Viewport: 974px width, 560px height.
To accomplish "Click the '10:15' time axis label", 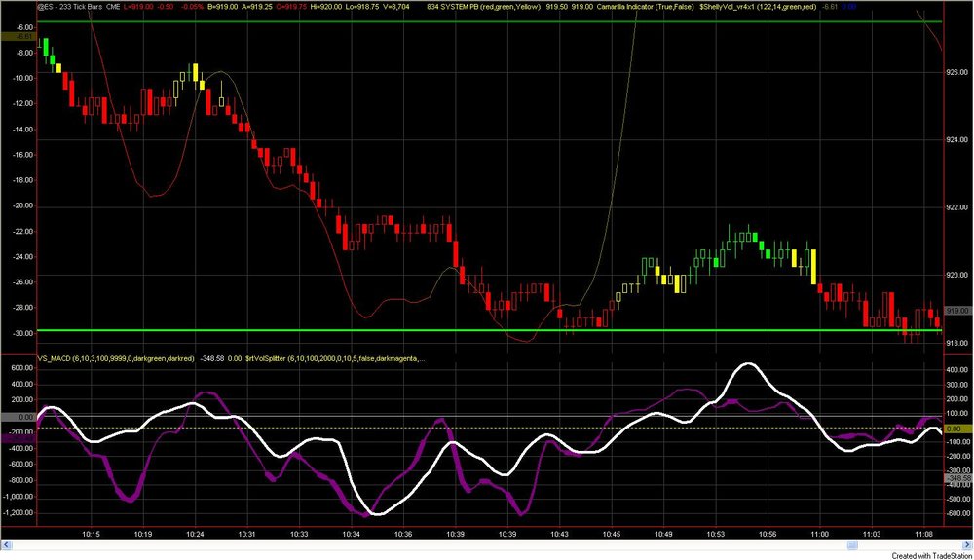I will pyautogui.click(x=92, y=534).
